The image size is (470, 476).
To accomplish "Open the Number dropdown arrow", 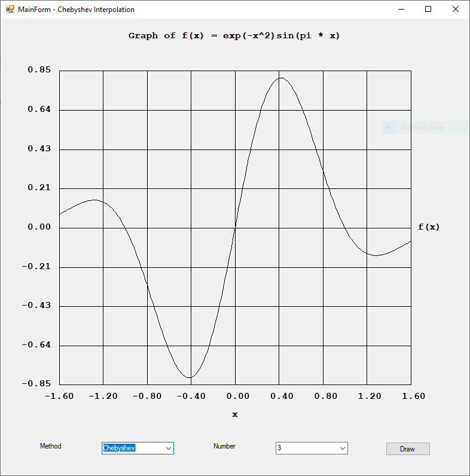I will 343,448.
